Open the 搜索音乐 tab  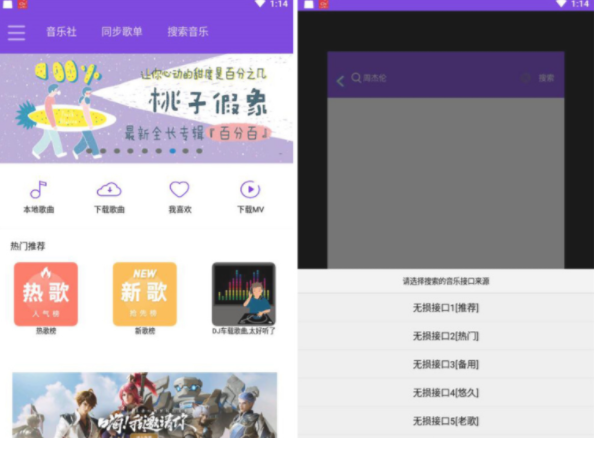(x=188, y=32)
